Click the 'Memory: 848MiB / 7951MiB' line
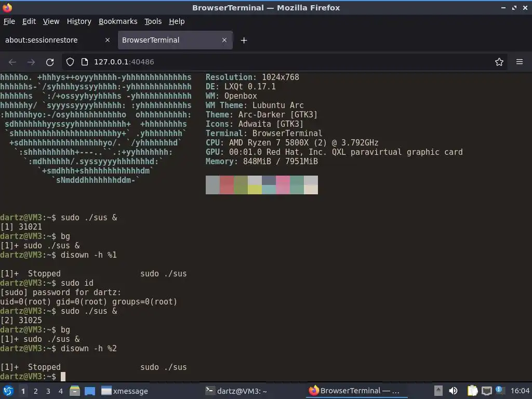Image resolution: width=532 pixels, height=399 pixels. [262, 161]
